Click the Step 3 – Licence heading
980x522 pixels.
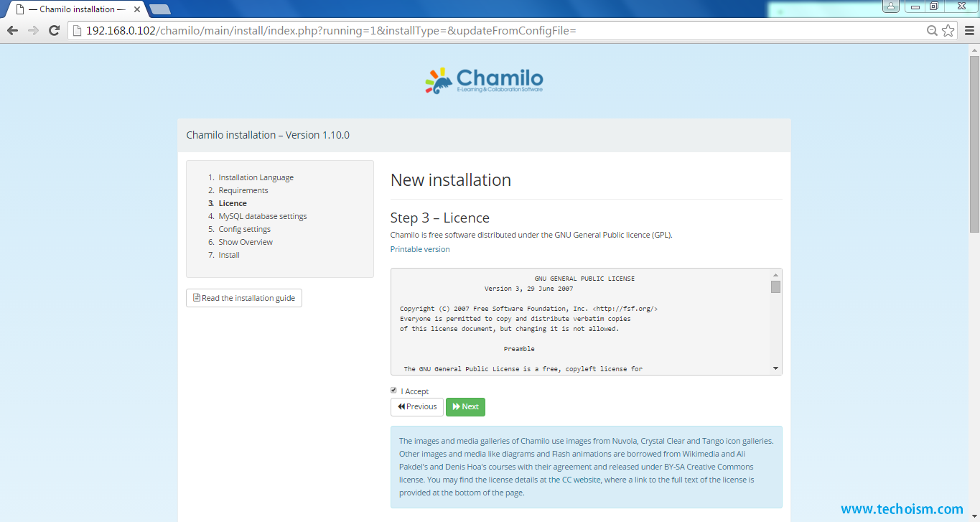440,218
